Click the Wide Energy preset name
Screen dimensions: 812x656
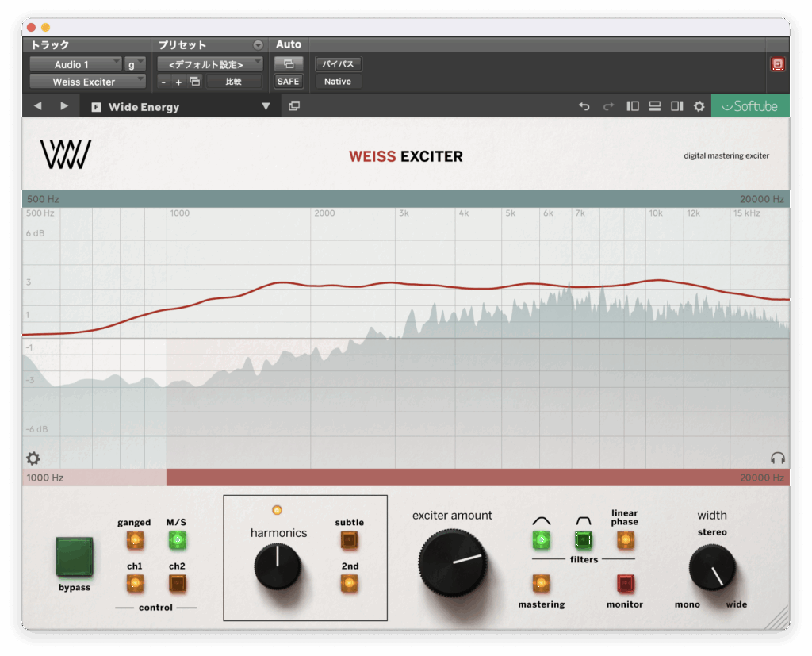tap(144, 107)
